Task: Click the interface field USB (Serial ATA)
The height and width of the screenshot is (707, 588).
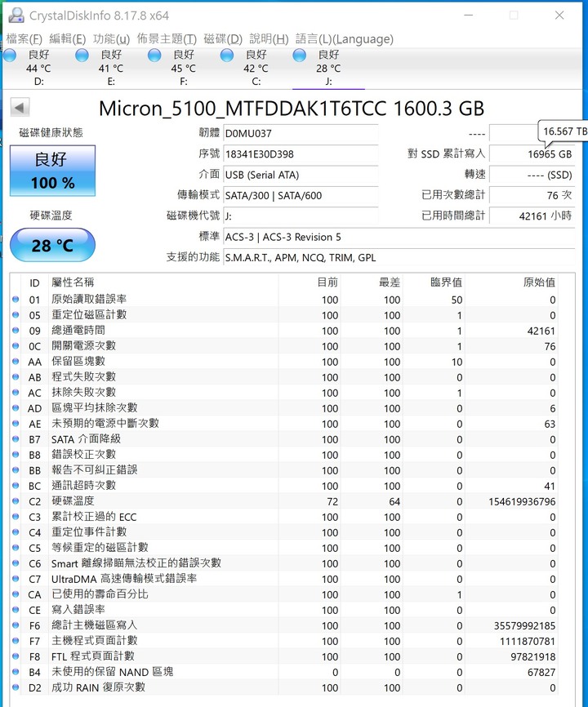Action: [301, 175]
